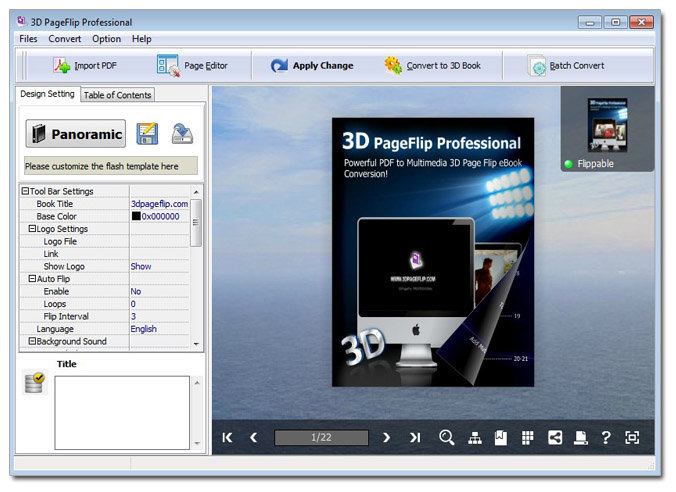Click the Import PDF toolbar icon

tap(62, 66)
